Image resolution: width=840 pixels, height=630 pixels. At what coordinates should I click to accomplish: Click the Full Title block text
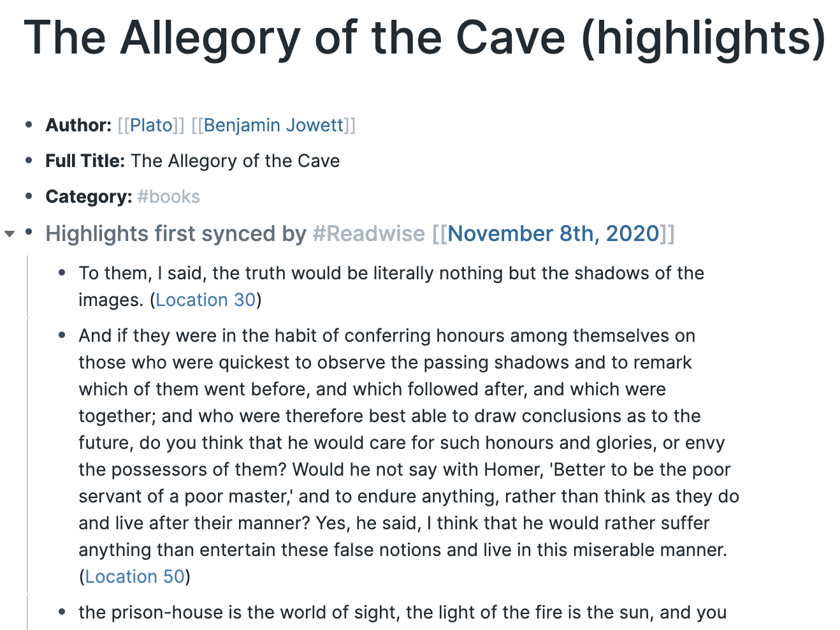[x=235, y=161]
